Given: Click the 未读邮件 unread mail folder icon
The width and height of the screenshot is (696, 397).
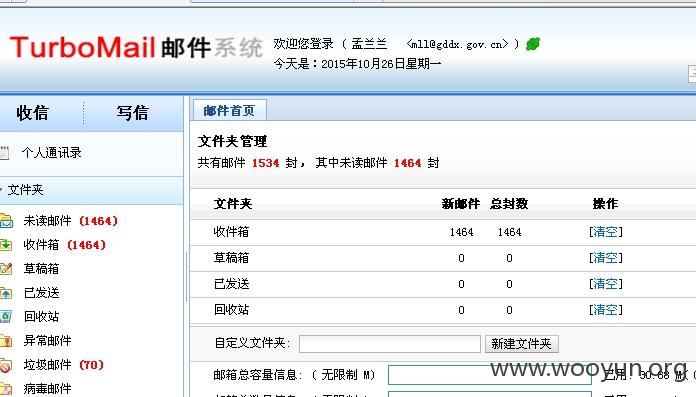Looking at the screenshot, I should tap(6, 221).
